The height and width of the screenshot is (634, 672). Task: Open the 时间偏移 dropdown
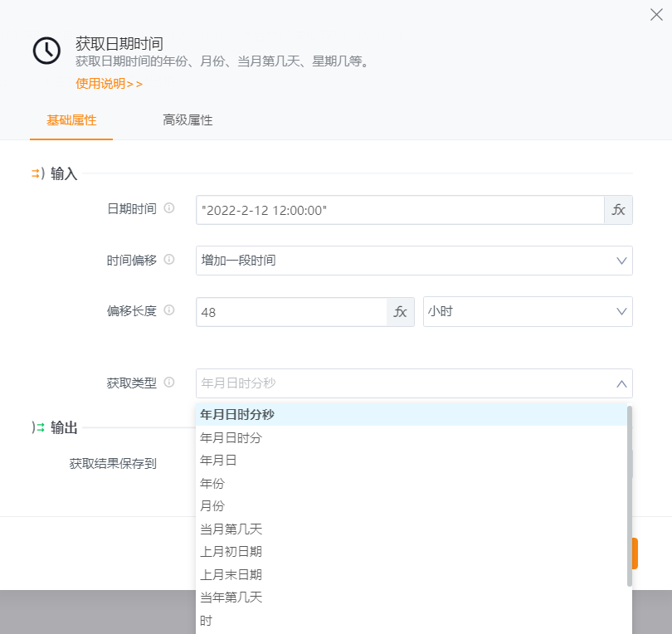(413, 261)
